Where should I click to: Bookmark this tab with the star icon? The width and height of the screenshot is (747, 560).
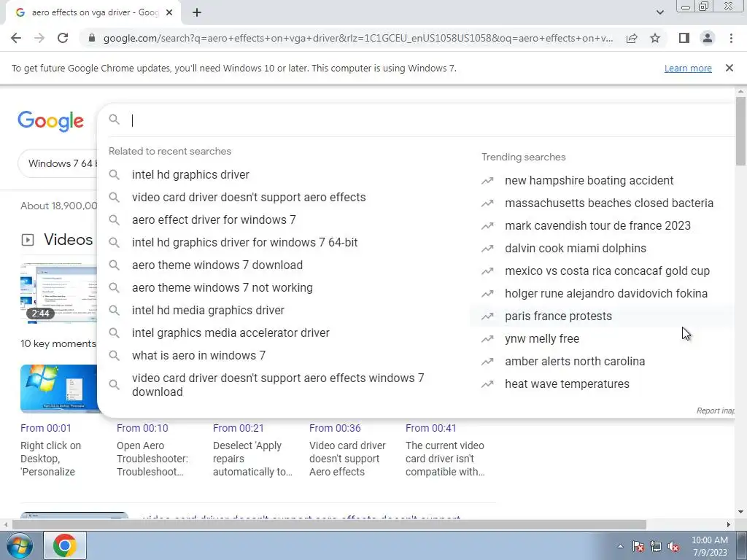(655, 38)
